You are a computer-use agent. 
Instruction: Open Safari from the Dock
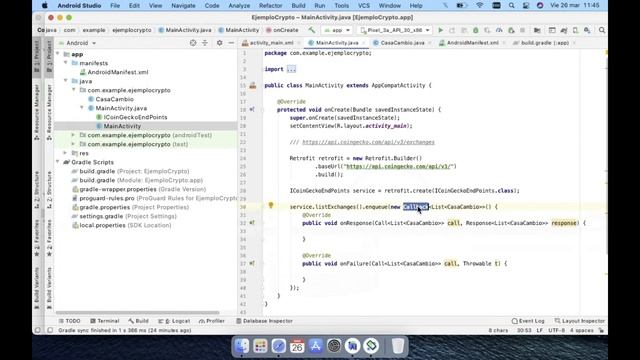coord(278,346)
